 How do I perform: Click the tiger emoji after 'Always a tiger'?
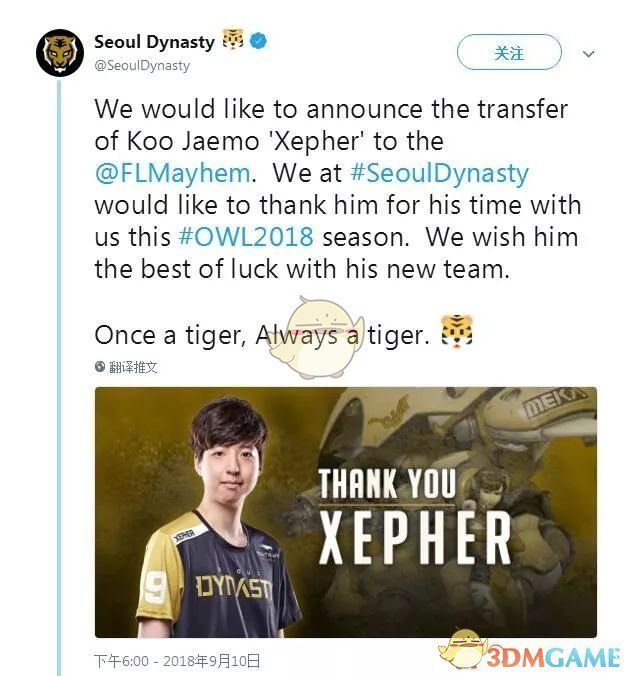point(457,332)
